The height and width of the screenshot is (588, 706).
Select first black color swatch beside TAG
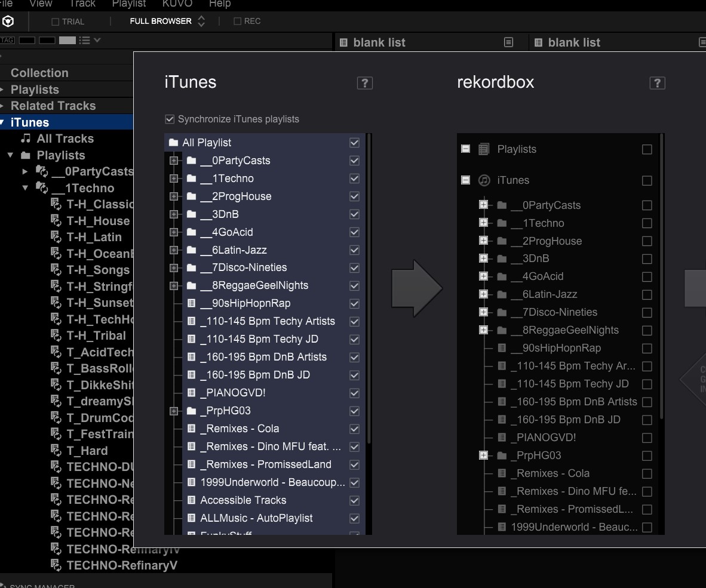27,40
